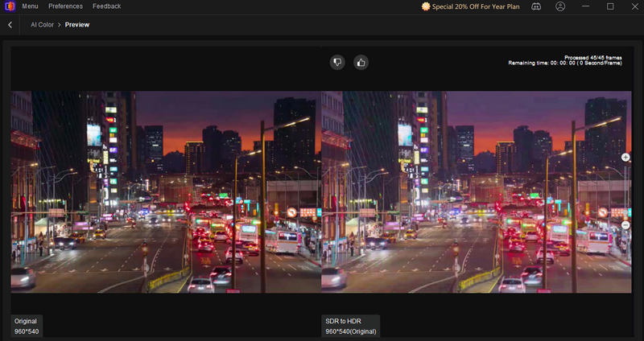
Task: Go back using the left arrow
Action: [x=10, y=25]
